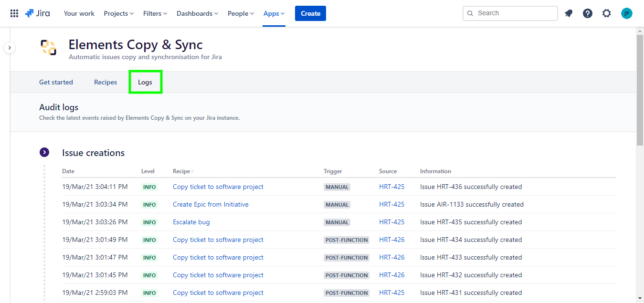The height and width of the screenshot is (303, 644).
Task: Open the help question mark icon
Action: click(587, 13)
